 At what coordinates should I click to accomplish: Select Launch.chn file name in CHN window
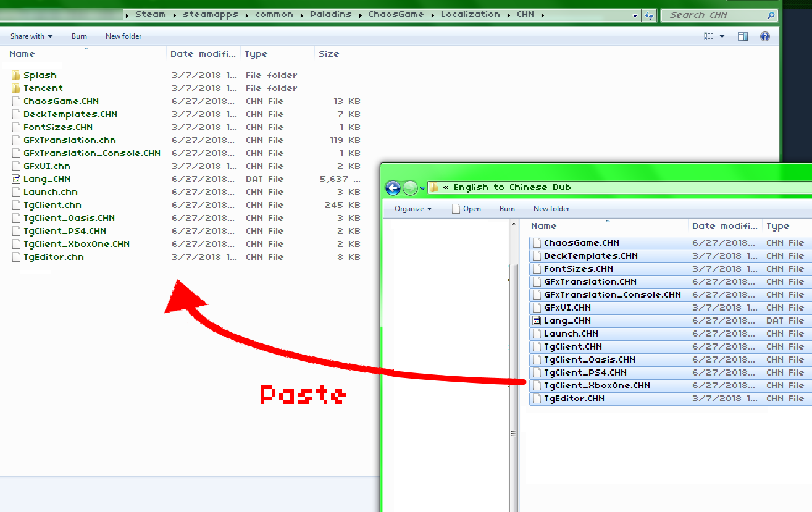(x=51, y=192)
